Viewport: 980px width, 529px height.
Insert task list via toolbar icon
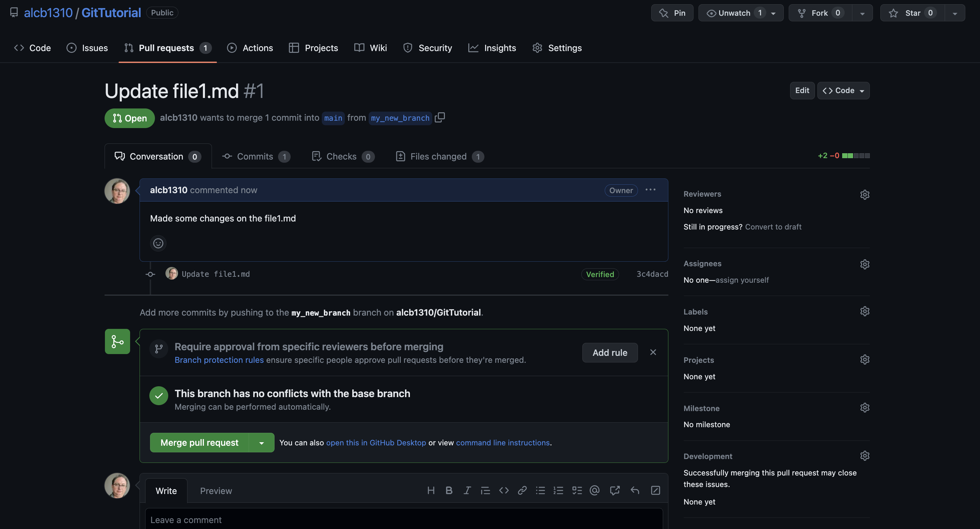[577, 491]
